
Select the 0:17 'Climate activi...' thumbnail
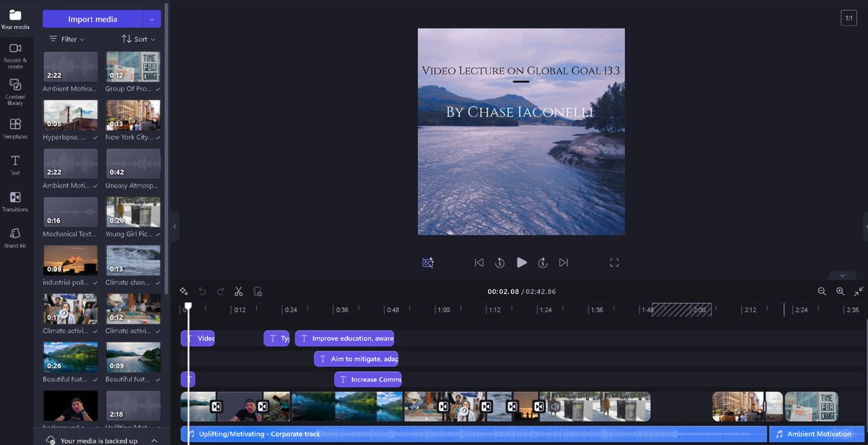coord(70,308)
